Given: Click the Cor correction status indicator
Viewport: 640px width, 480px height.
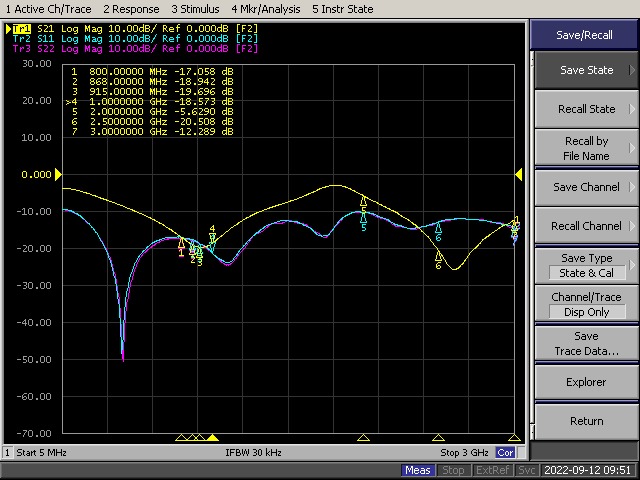Looking at the screenshot, I should coord(506,453).
